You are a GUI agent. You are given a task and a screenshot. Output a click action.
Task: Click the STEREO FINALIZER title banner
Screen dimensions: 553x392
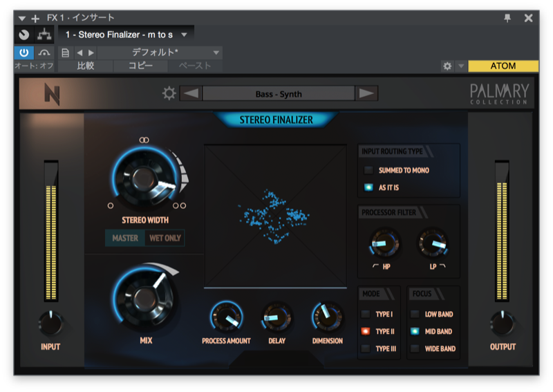coord(276,120)
